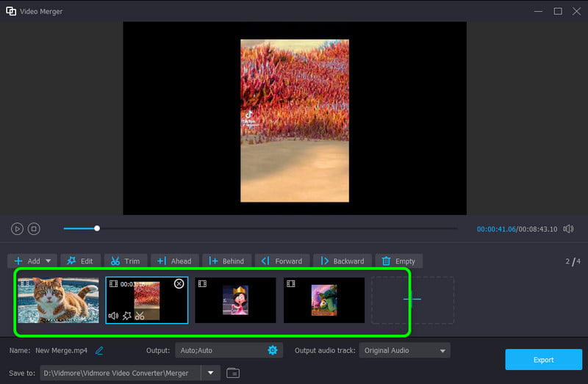Move clip with Forward button
This screenshot has width=588, height=384.
pyautogui.click(x=282, y=261)
